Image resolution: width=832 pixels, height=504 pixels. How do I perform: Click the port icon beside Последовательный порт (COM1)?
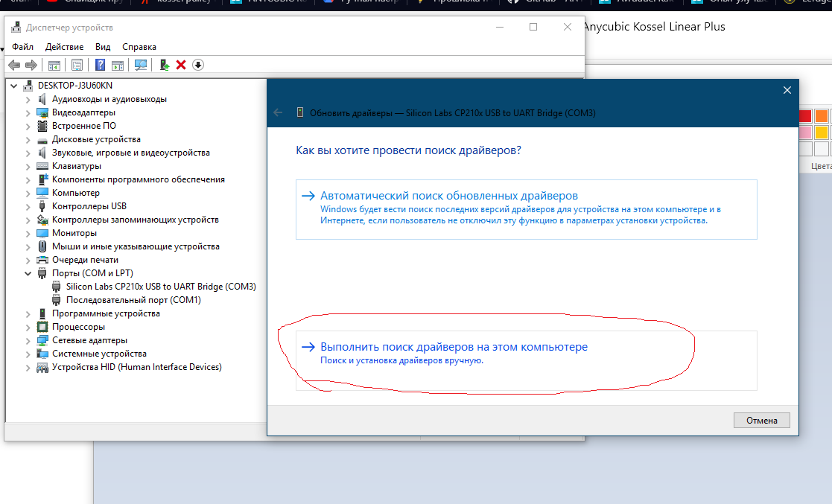coord(57,300)
